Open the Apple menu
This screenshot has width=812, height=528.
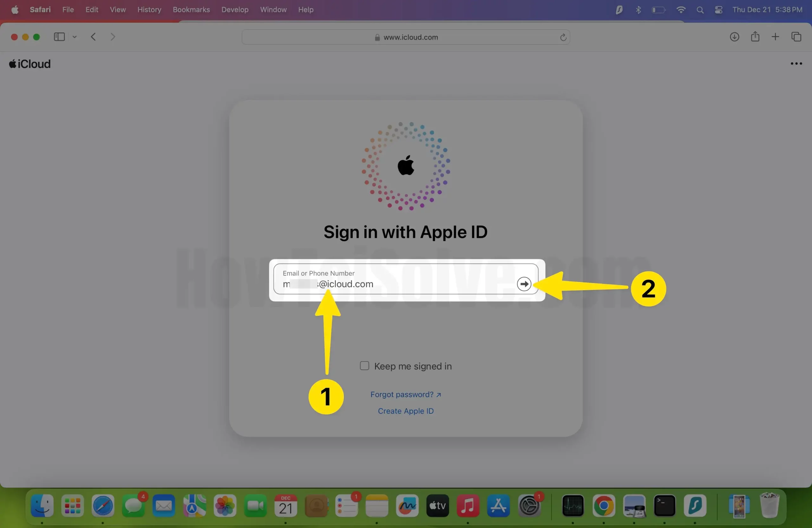(x=15, y=10)
